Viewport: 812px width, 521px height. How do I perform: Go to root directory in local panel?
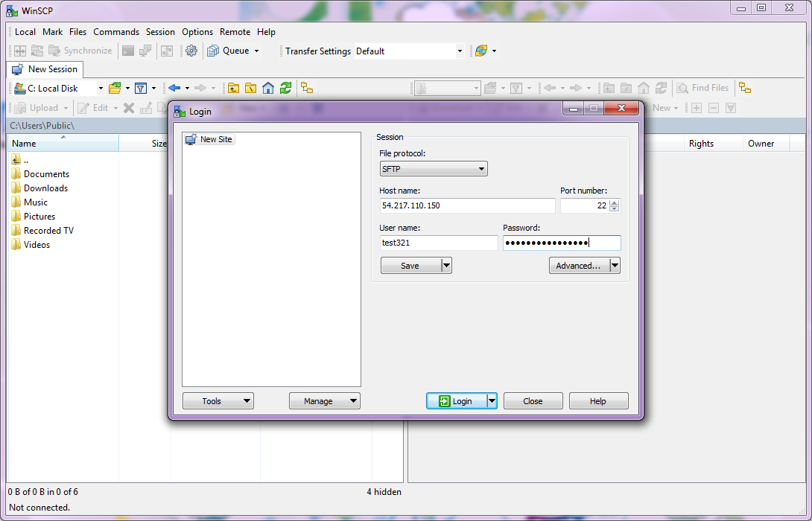pyautogui.click(x=250, y=89)
